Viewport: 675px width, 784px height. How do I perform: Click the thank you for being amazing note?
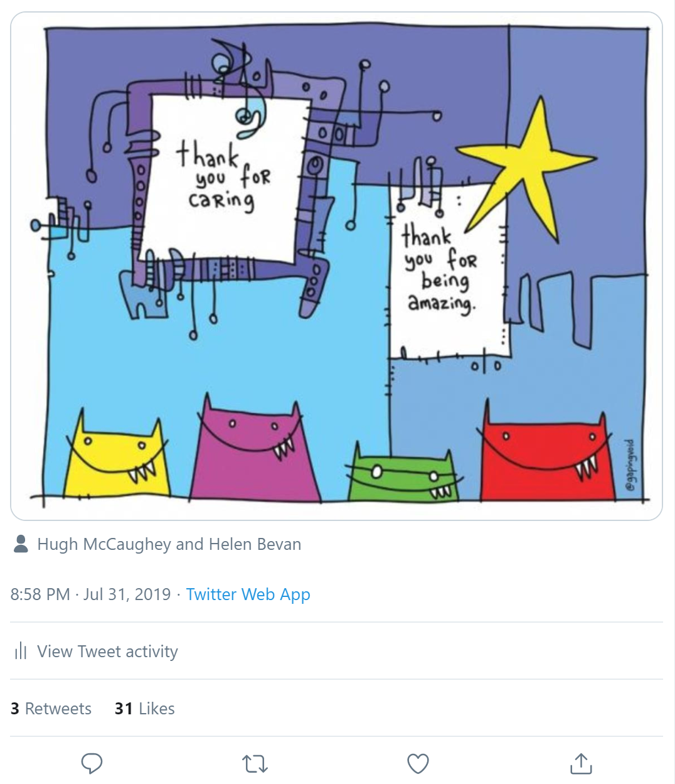click(447, 270)
